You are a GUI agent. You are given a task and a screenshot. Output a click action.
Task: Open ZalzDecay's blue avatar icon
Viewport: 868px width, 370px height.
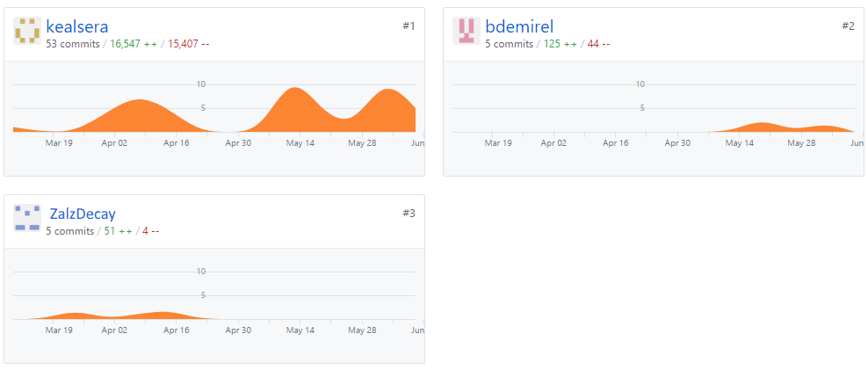pyautogui.click(x=27, y=218)
